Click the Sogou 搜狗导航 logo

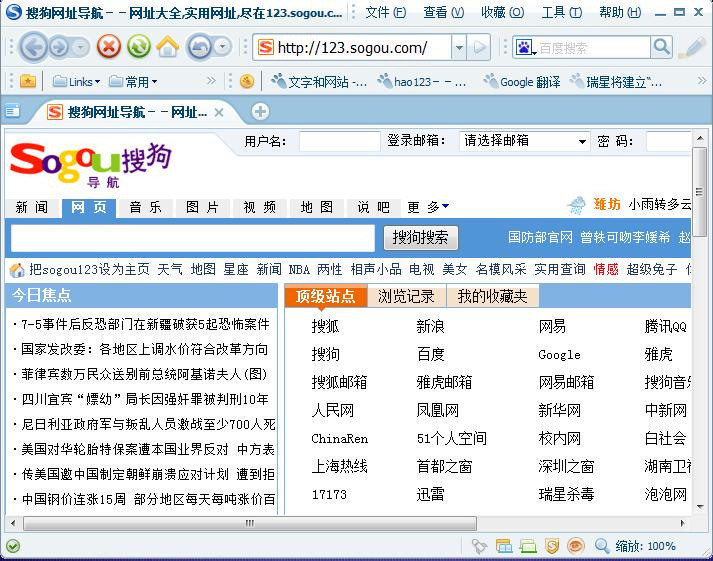tap(90, 165)
